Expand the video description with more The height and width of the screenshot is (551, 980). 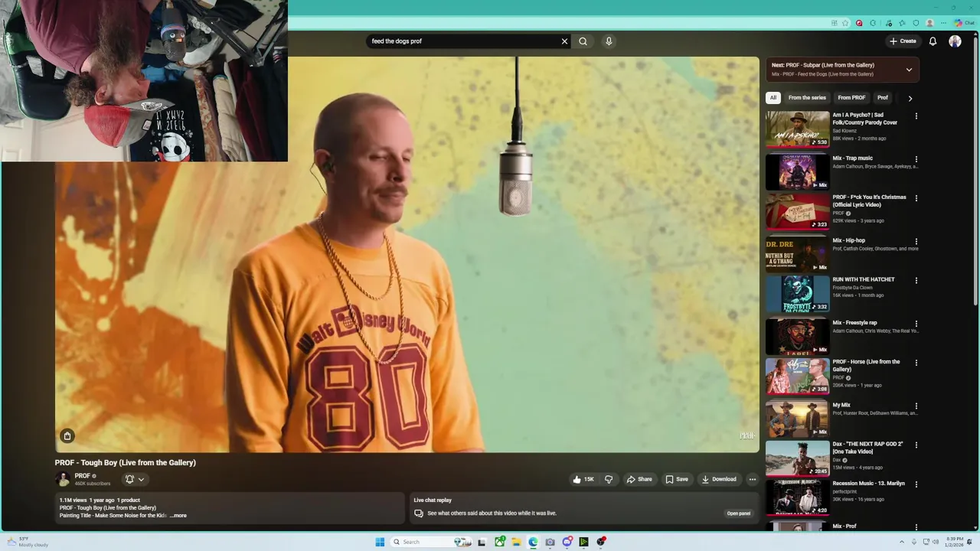tap(178, 516)
